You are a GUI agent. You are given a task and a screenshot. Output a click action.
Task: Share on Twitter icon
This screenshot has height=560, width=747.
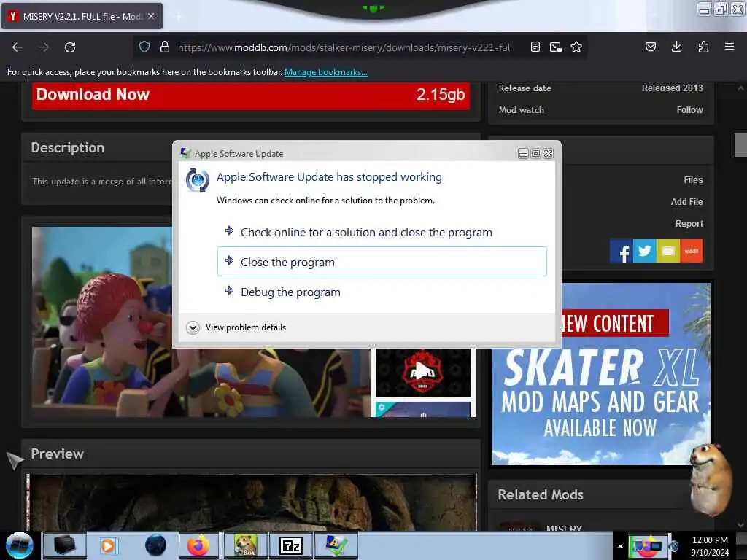[x=645, y=251]
